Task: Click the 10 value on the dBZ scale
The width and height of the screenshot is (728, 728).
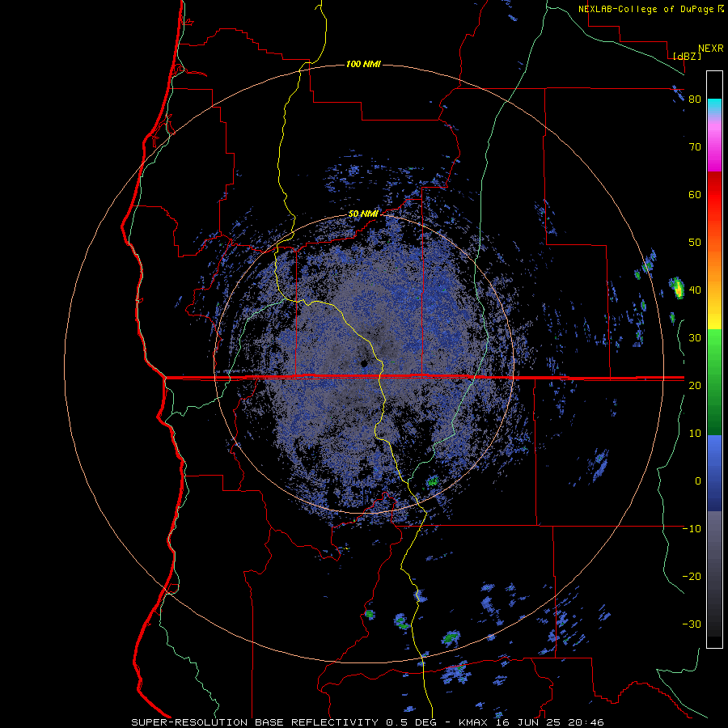Action: pyautogui.click(x=695, y=434)
